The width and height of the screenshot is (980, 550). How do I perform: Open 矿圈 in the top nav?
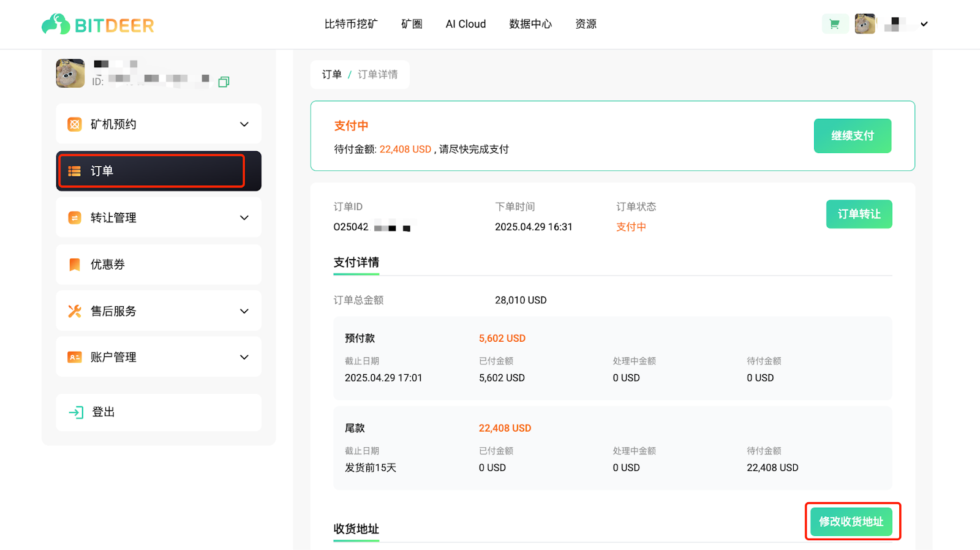tap(412, 24)
